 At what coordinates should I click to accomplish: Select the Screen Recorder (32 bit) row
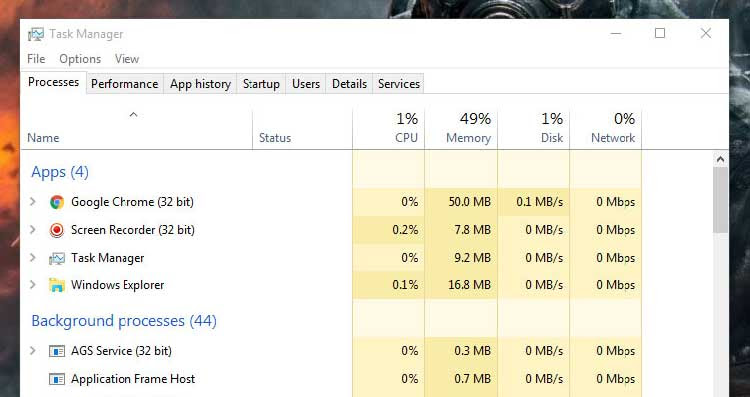pyautogui.click(x=331, y=230)
